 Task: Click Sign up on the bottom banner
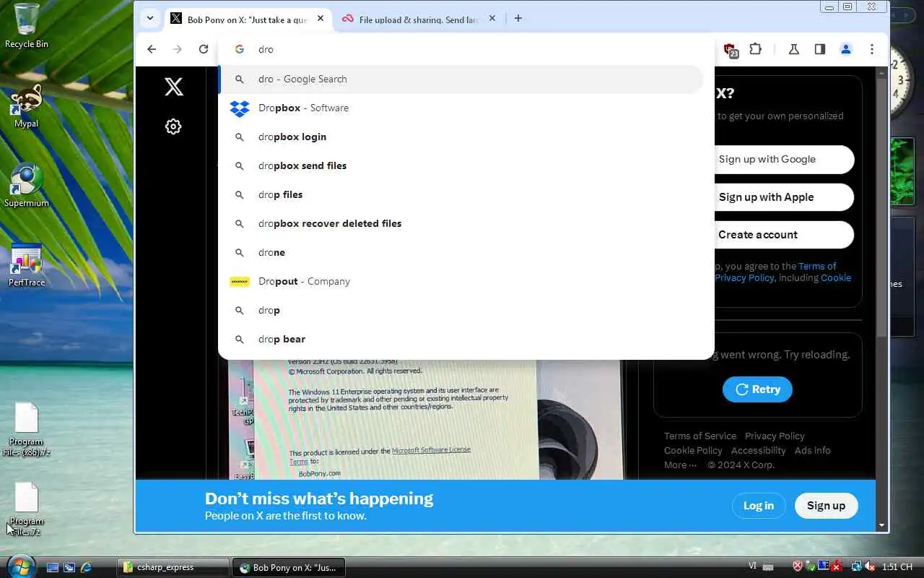tap(826, 506)
